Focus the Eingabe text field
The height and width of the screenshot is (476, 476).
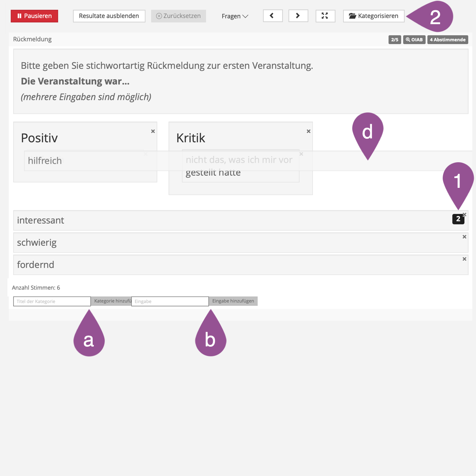pos(170,301)
